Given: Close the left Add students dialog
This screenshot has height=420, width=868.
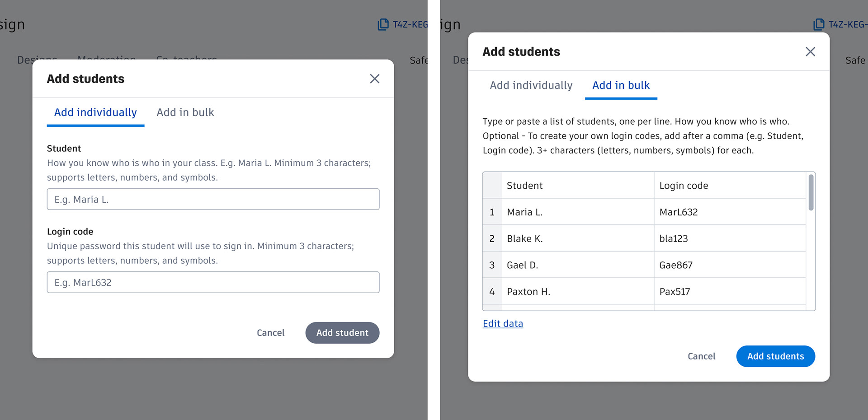Looking at the screenshot, I should pyautogui.click(x=374, y=79).
